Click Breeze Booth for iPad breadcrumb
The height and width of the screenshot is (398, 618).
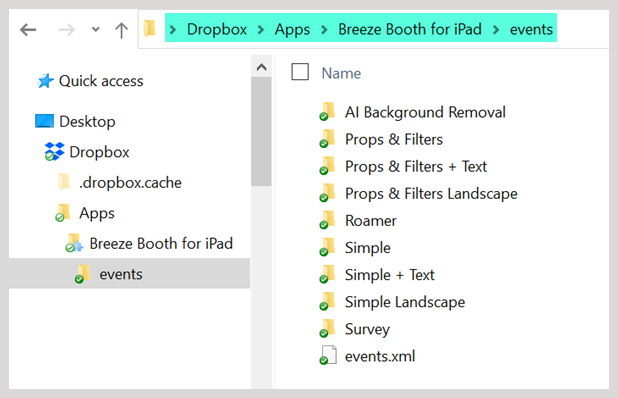pyautogui.click(x=410, y=29)
